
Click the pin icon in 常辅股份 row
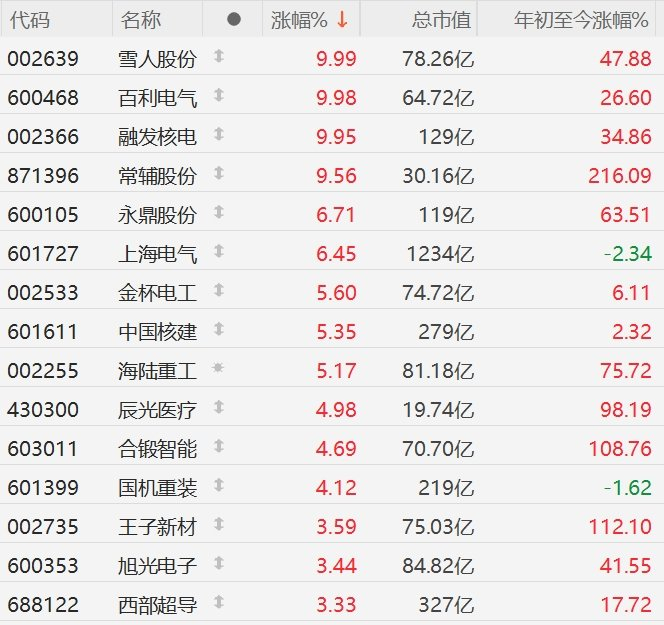(219, 173)
